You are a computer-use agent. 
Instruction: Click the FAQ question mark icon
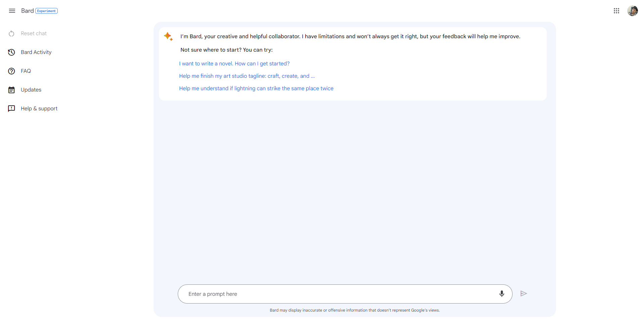[11, 71]
